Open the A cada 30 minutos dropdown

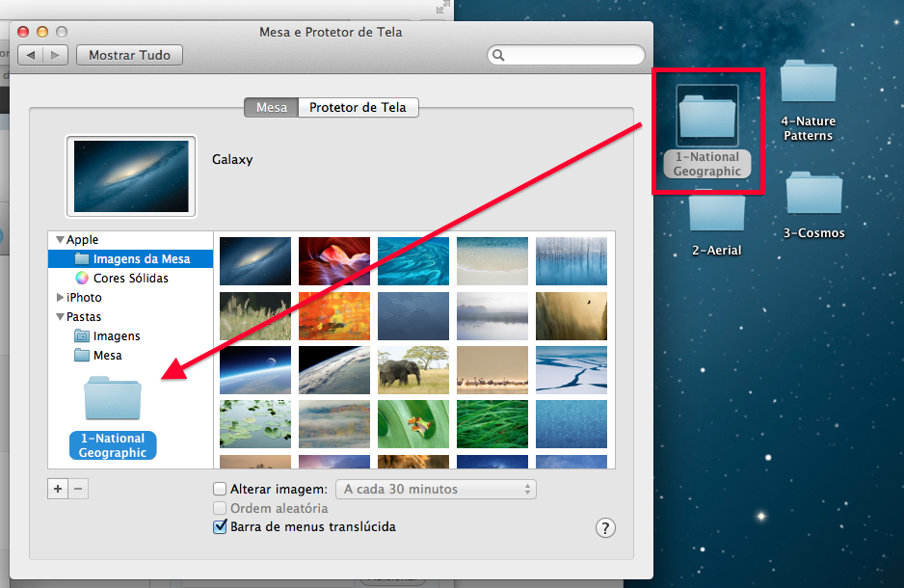click(x=435, y=489)
